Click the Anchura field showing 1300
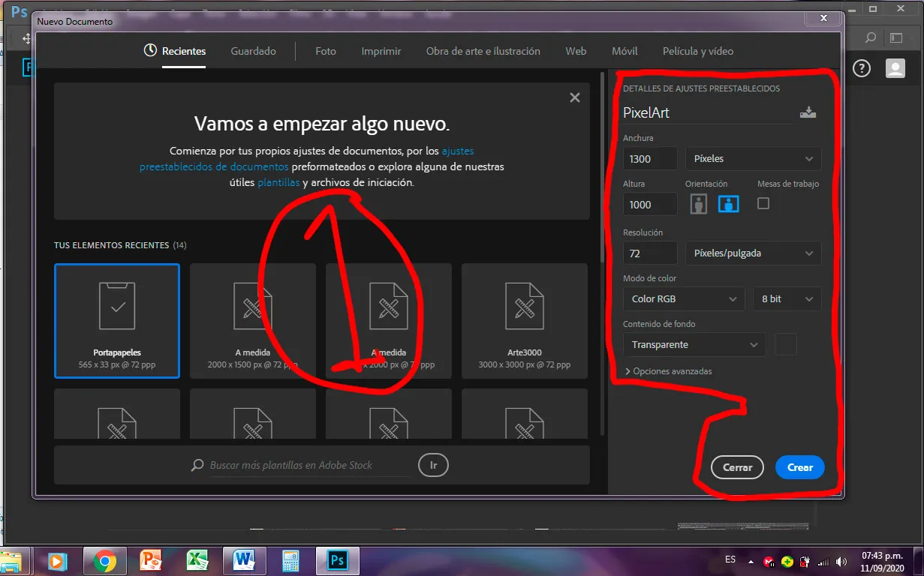924x576 pixels. 650,159
